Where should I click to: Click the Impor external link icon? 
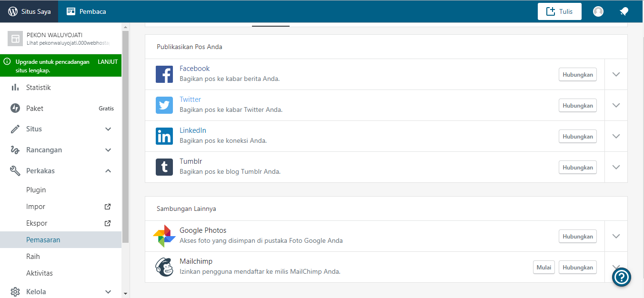[x=108, y=207]
